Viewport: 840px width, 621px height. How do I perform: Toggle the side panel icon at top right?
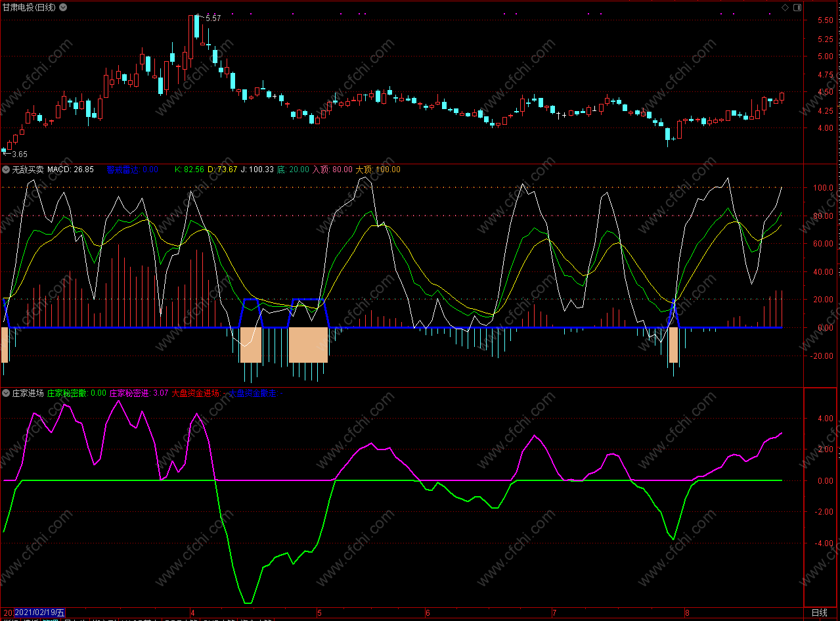pos(797,7)
